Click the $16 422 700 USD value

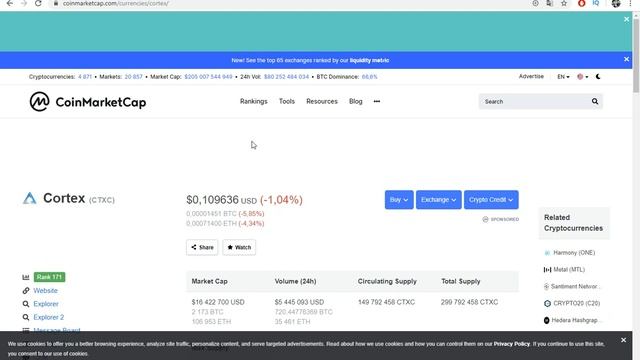pos(218,302)
